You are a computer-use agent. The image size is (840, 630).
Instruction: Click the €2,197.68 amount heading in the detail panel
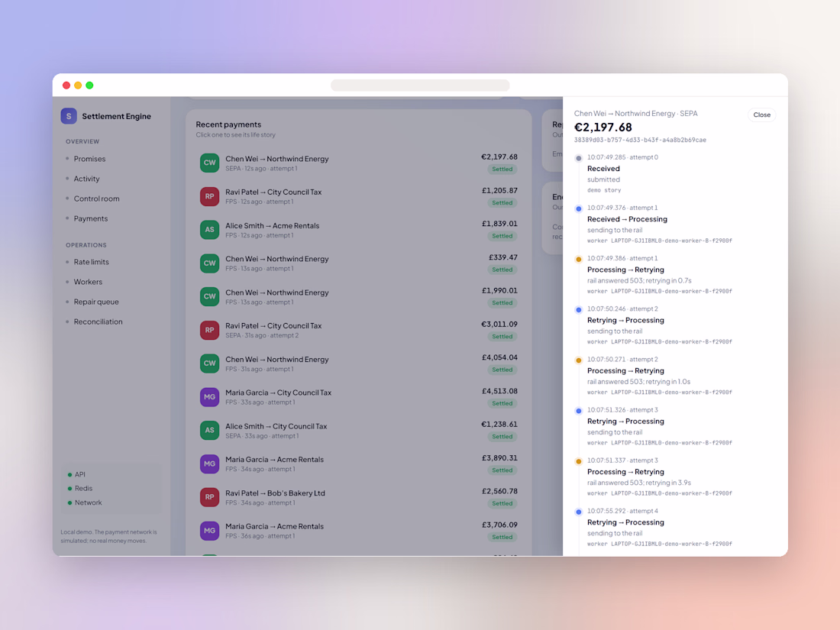603,128
